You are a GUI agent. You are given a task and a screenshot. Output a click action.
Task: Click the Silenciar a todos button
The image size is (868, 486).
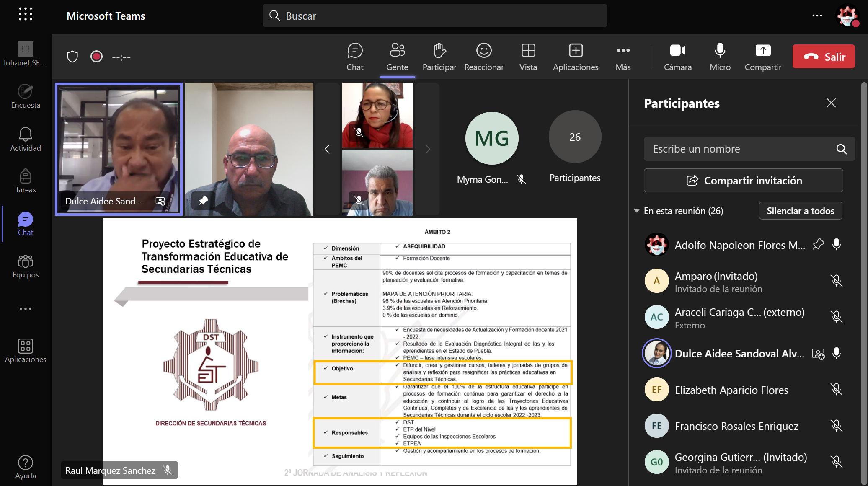[800, 211]
